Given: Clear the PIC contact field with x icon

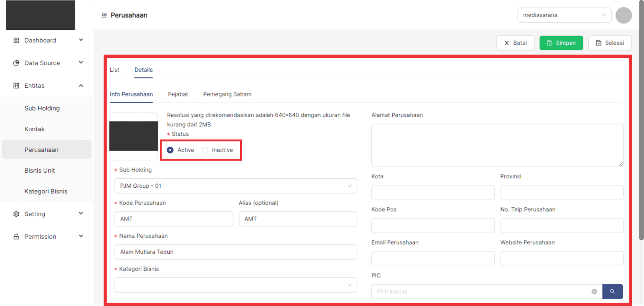Looking at the screenshot, I should pos(594,291).
